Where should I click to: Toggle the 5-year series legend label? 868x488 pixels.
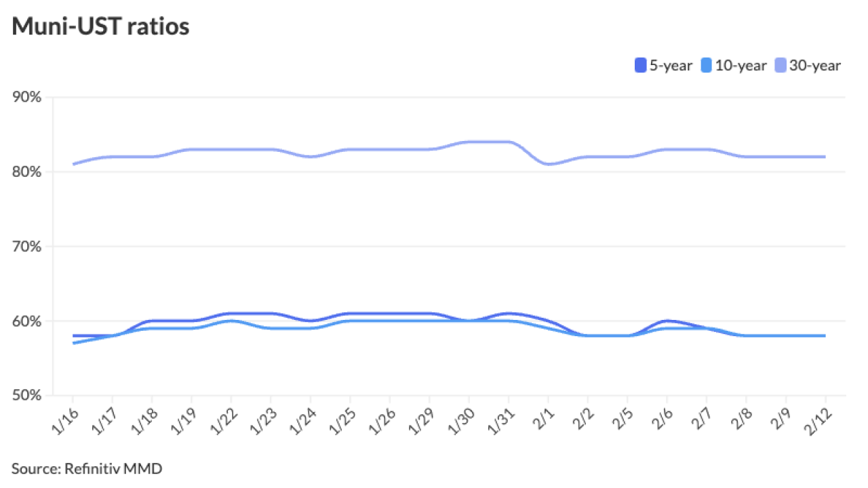tap(671, 66)
